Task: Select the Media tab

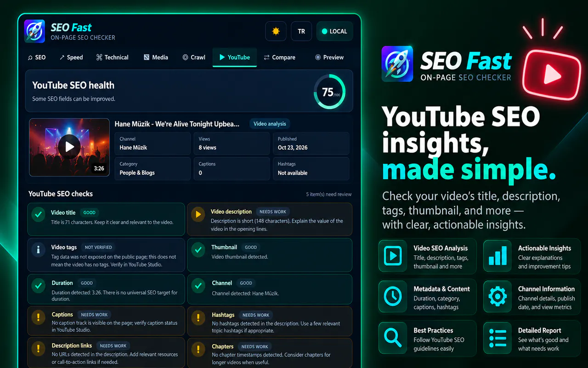Action: [x=156, y=57]
